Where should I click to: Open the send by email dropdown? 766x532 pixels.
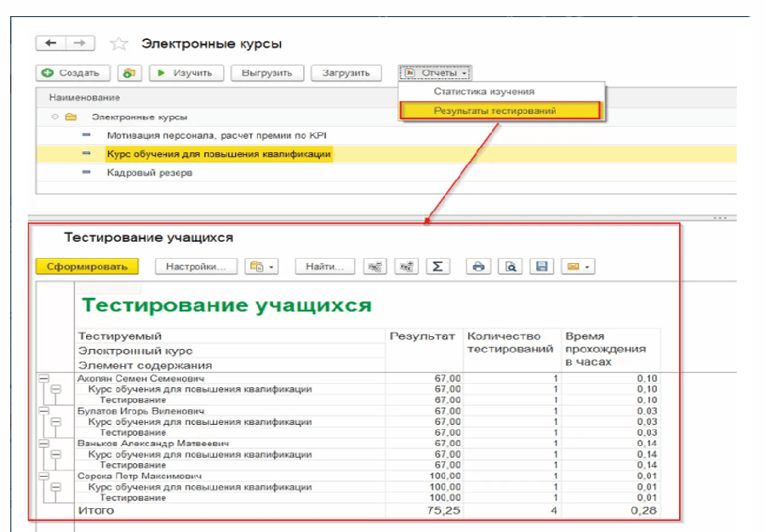(579, 266)
